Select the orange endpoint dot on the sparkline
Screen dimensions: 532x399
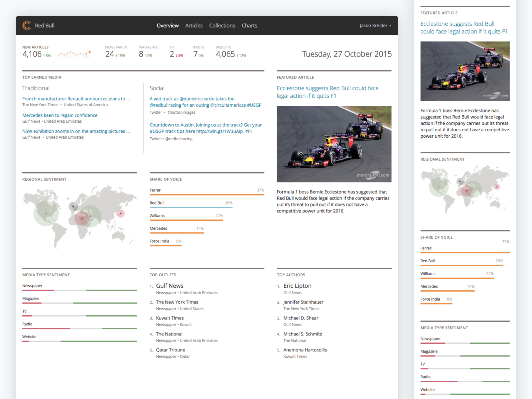(89, 52)
